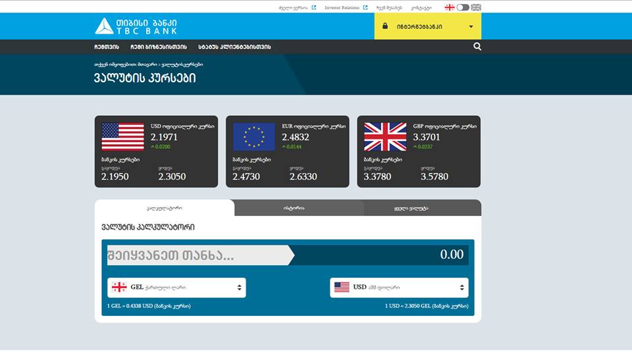Click the USD change value 0.0200
The height and width of the screenshot is (364, 632).
coord(163,147)
